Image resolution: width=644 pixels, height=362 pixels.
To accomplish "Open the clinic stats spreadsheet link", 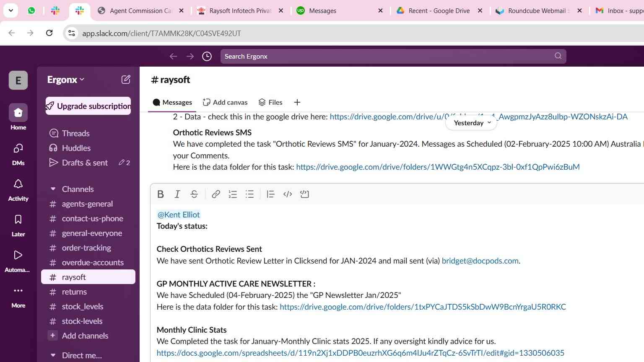I will tap(361, 353).
